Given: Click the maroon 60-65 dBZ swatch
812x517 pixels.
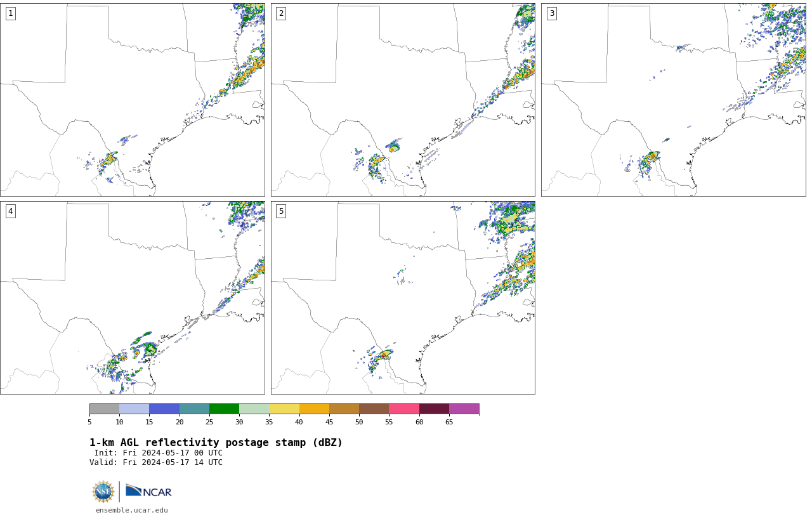Looking at the screenshot, I should 434,409.
